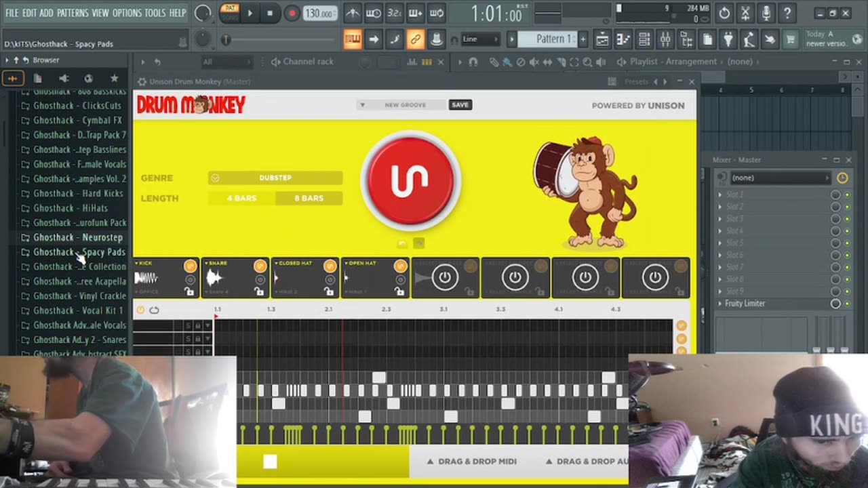
Task: Toggle Fruity Limiter enable circle in mixer
Action: click(x=835, y=304)
